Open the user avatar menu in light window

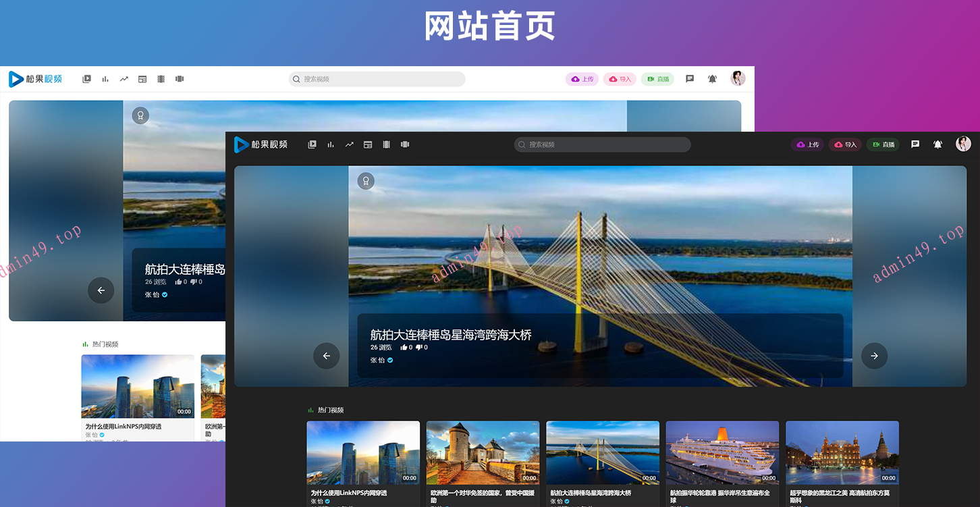(x=738, y=78)
